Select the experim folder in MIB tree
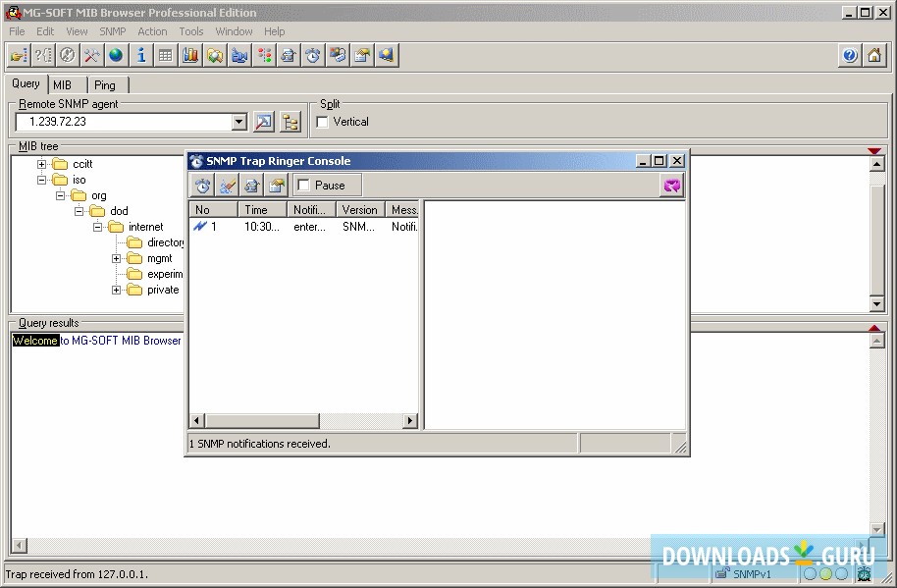Viewport: 897px width, 588px height. 154,274
